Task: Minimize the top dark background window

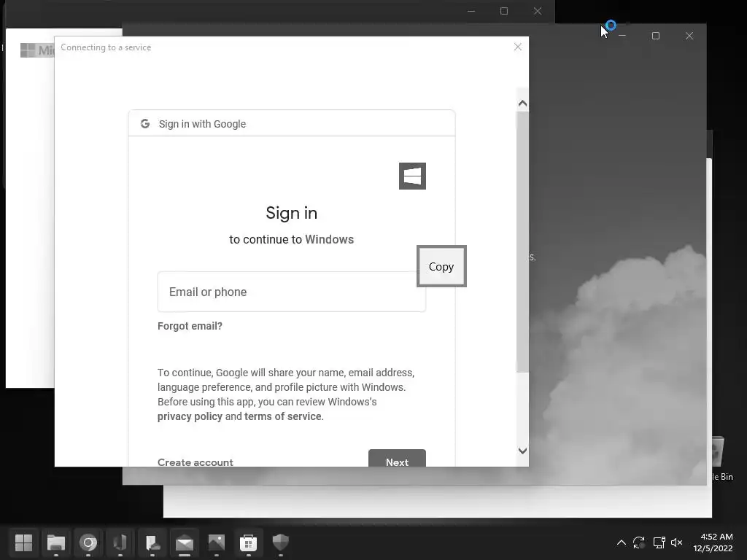Action: coord(471,11)
